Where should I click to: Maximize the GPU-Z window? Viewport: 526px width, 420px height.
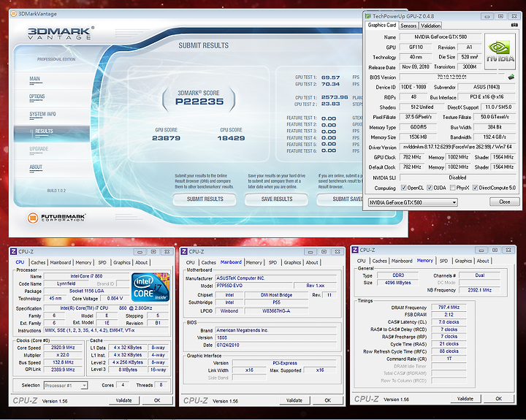tap(500, 16)
